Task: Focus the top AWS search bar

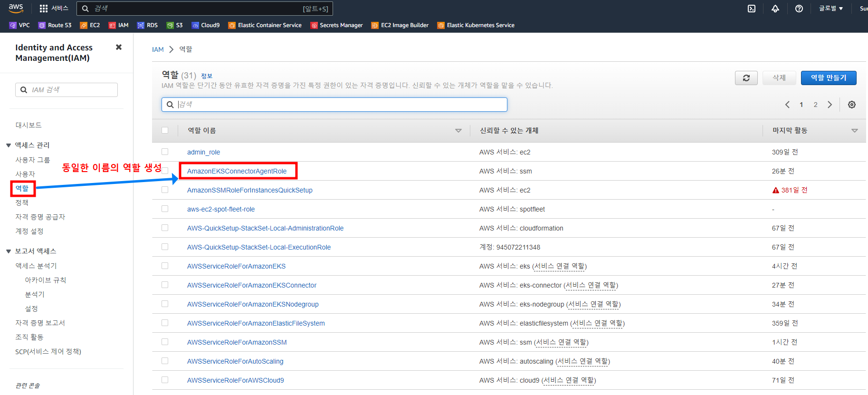Action: (x=205, y=9)
